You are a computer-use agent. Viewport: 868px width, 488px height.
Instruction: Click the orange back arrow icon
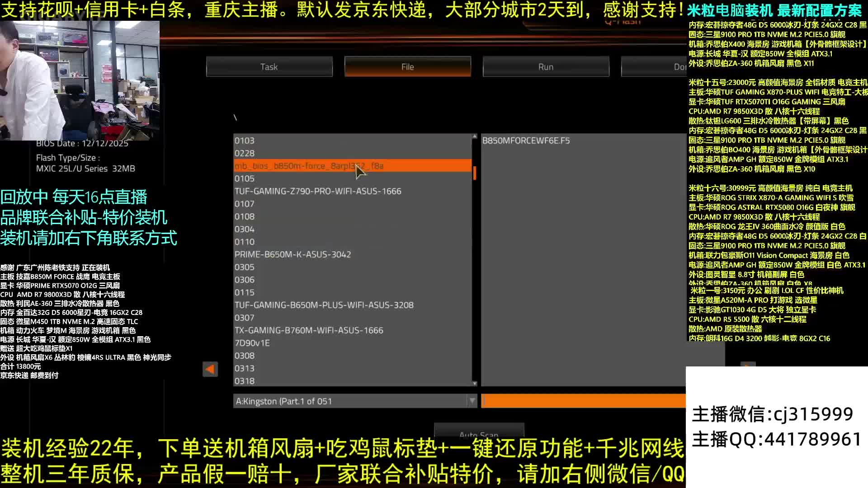(x=210, y=369)
